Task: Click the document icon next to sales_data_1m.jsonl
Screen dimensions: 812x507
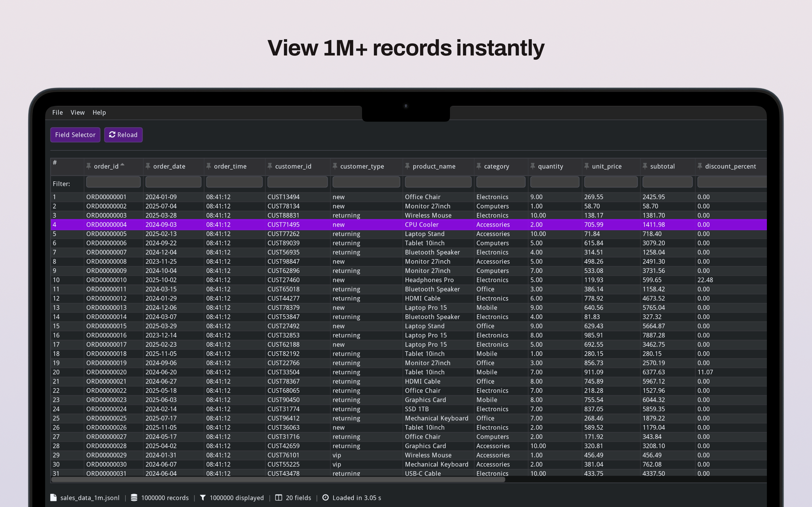Action: click(53, 498)
